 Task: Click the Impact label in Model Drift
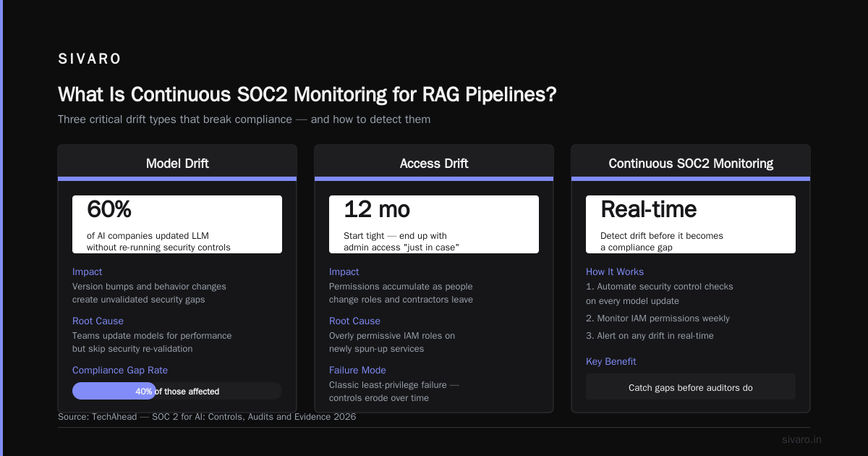tap(88, 272)
